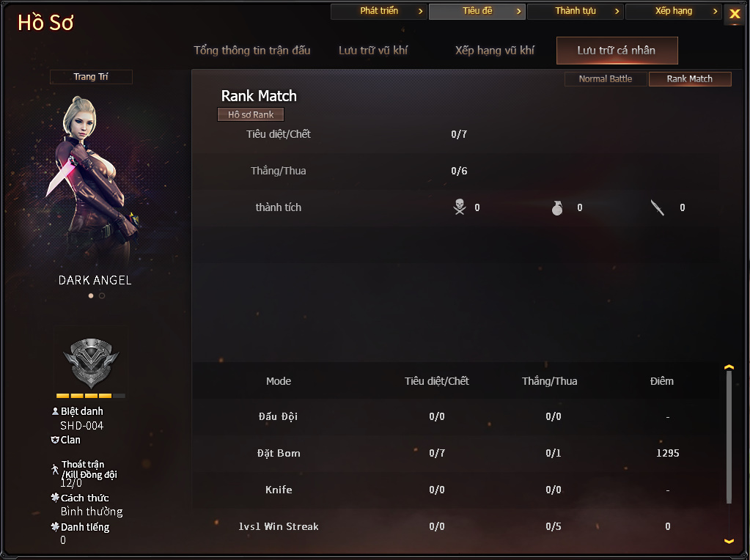The height and width of the screenshot is (560, 750).
Task: Click the Hồ sơ Rank button
Action: 251,114
